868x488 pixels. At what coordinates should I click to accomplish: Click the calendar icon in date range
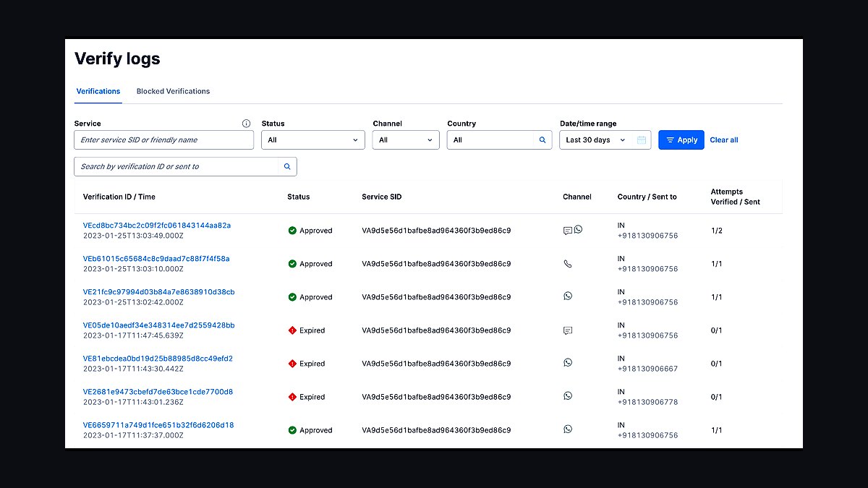coord(641,140)
